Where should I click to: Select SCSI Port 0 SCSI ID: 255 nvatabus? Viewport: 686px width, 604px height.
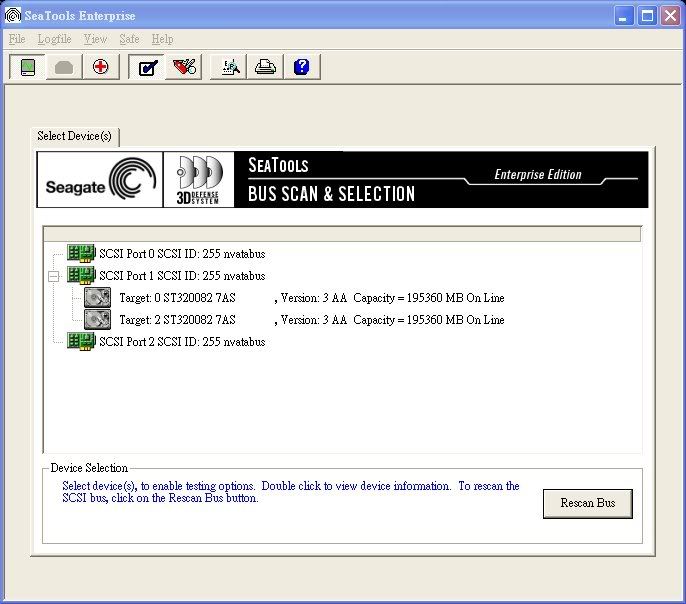point(182,254)
